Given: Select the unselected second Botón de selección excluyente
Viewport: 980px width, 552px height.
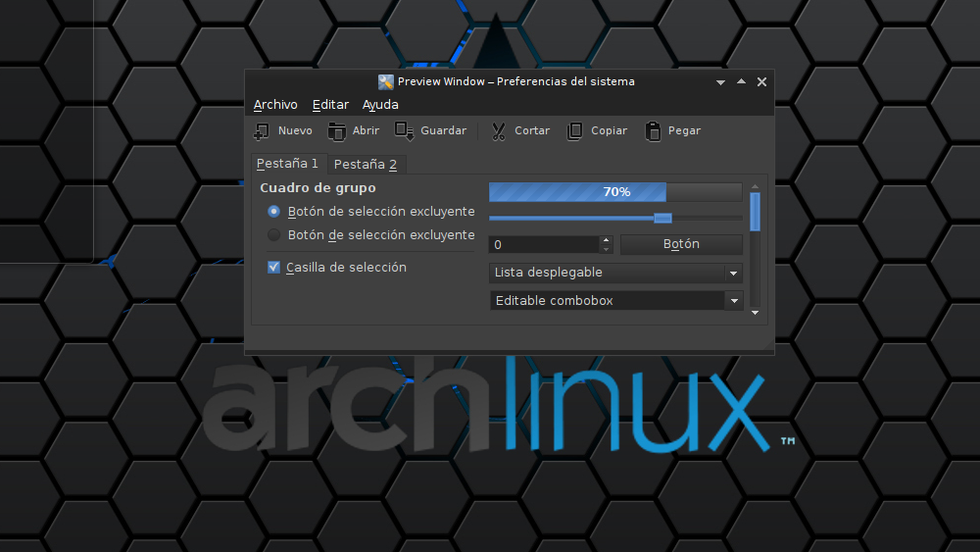Looking at the screenshot, I should point(273,235).
